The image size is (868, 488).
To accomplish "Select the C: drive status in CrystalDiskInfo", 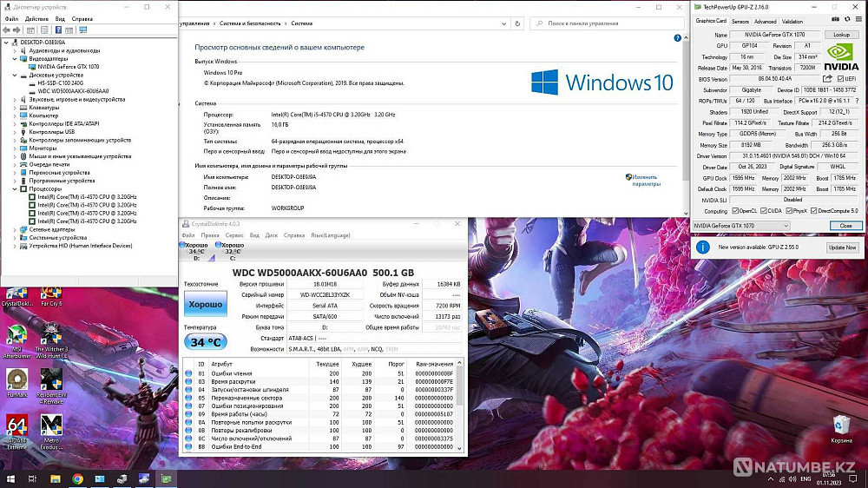I will [x=230, y=252].
